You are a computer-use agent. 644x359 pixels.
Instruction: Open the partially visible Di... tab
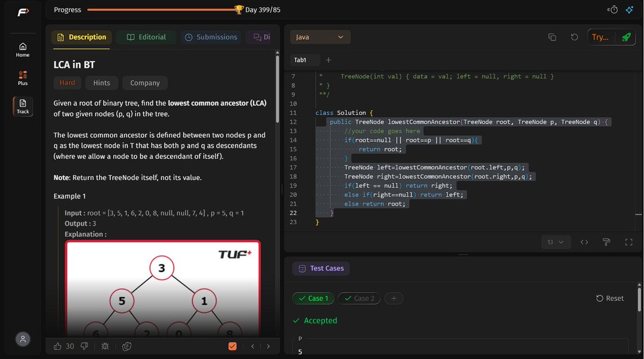[262, 37]
